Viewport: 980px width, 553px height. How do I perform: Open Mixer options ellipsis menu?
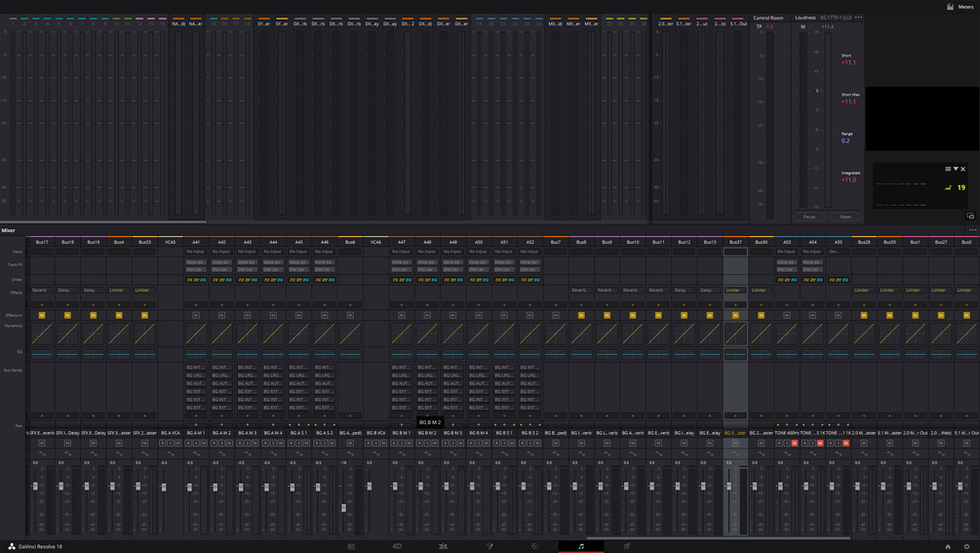[x=972, y=230]
